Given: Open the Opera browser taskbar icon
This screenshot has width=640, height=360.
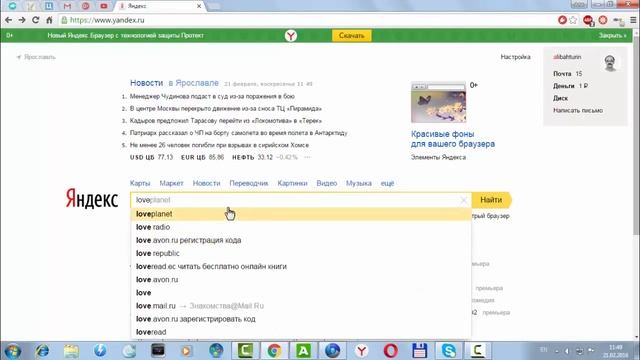Looking at the screenshot, I should [391, 351].
